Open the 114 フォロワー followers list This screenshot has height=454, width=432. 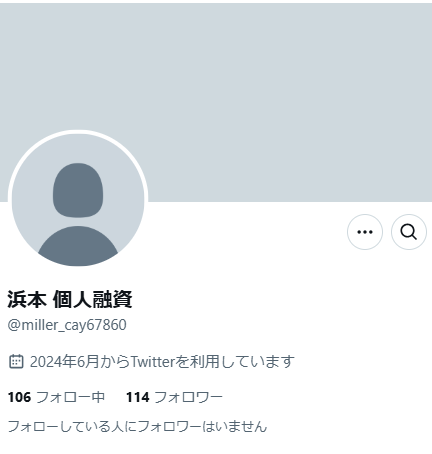[x=174, y=397]
